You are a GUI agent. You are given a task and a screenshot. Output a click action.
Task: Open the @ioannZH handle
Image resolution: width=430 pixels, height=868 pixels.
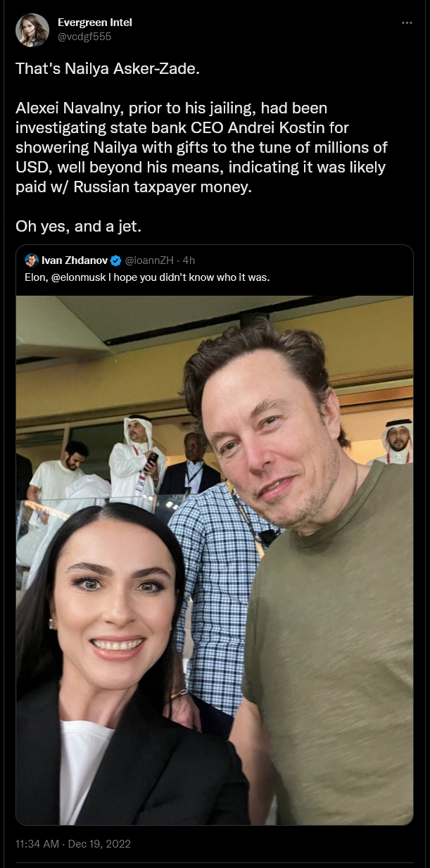[x=149, y=260]
